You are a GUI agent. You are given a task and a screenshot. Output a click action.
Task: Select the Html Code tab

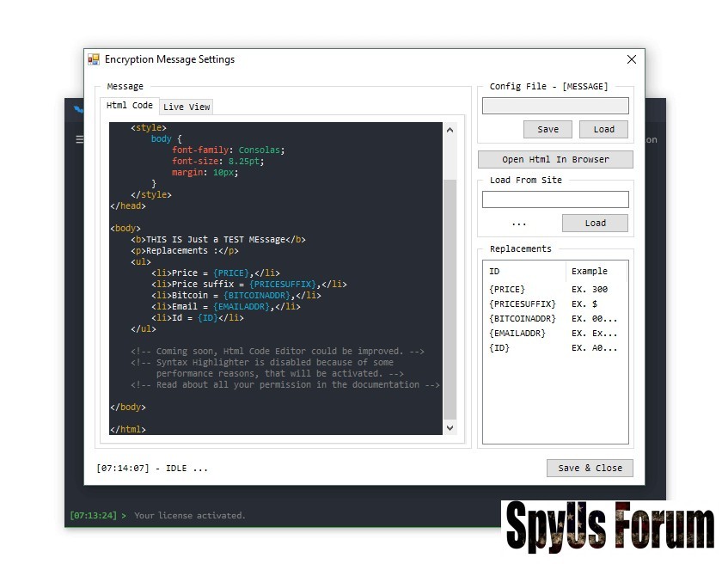click(x=130, y=106)
